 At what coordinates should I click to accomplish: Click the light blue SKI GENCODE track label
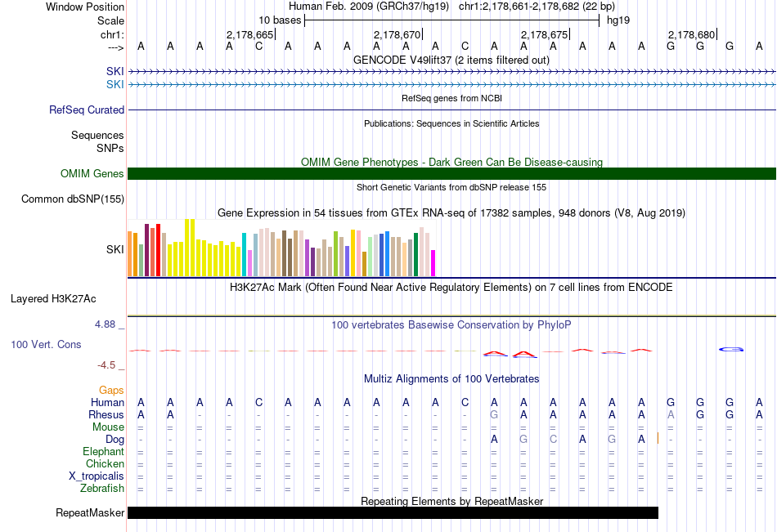tap(115, 84)
